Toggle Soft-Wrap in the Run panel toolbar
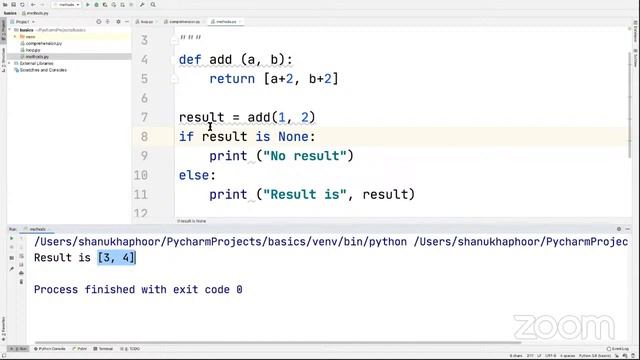Viewport: 640px width, 360px height. (21, 256)
